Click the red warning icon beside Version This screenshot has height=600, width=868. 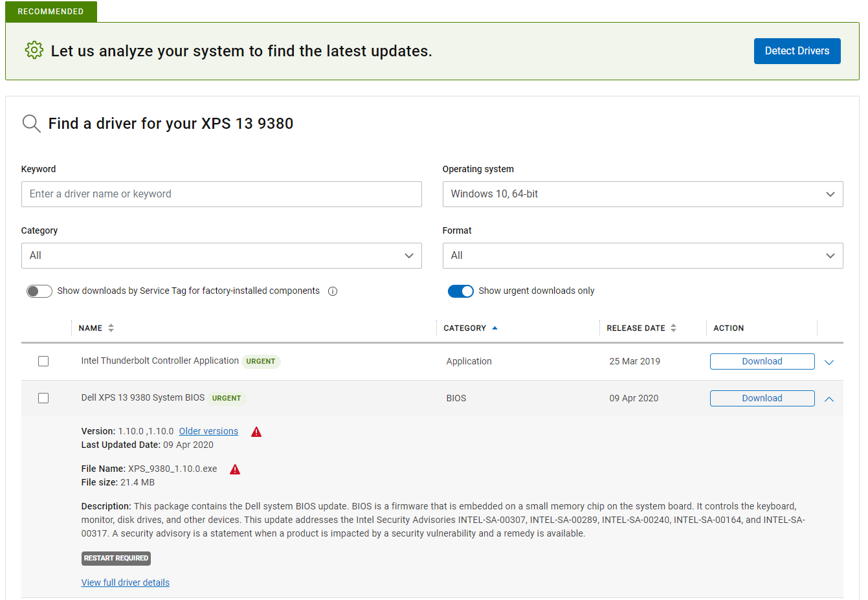pyautogui.click(x=256, y=432)
